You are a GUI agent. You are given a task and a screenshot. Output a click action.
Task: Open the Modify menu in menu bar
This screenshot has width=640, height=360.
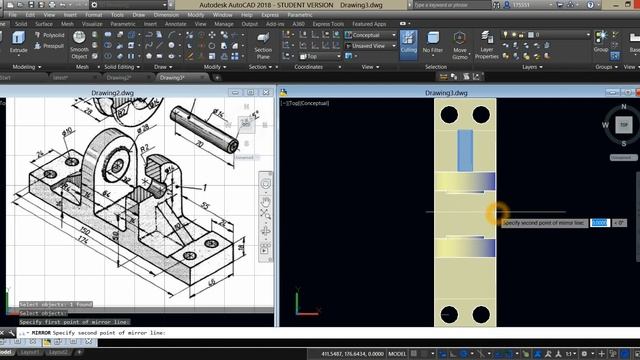(x=196, y=15)
